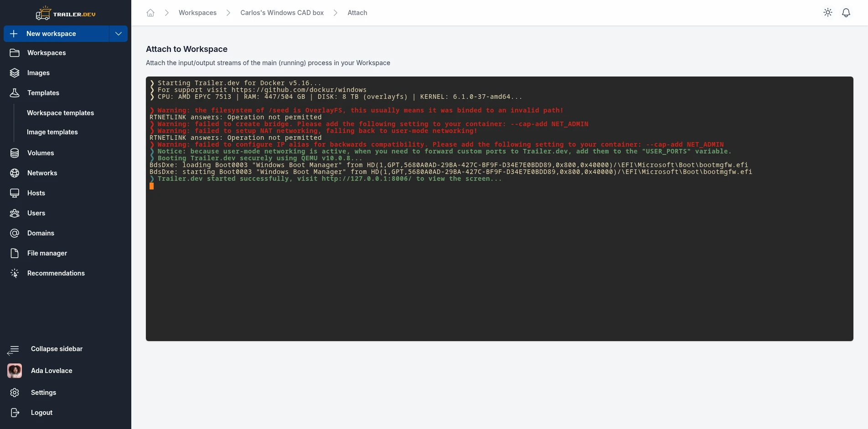Image resolution: width=868 pixels, height=429 pixels.
Task: Click the Logout label
Action: click(x=41, y=413)
